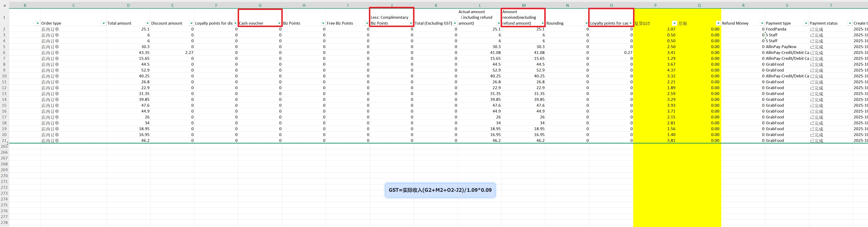Open the Payment status filter arrow

[x=849, y=23]
